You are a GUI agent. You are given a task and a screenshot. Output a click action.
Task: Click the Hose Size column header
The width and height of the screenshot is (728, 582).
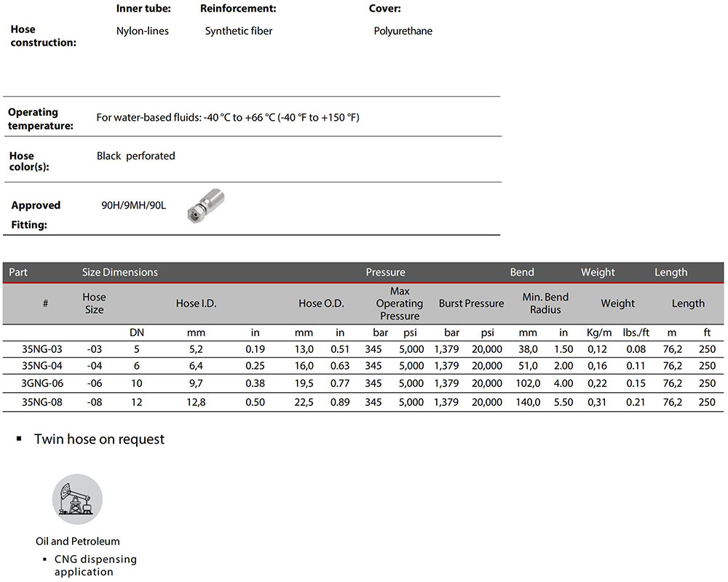94,303
